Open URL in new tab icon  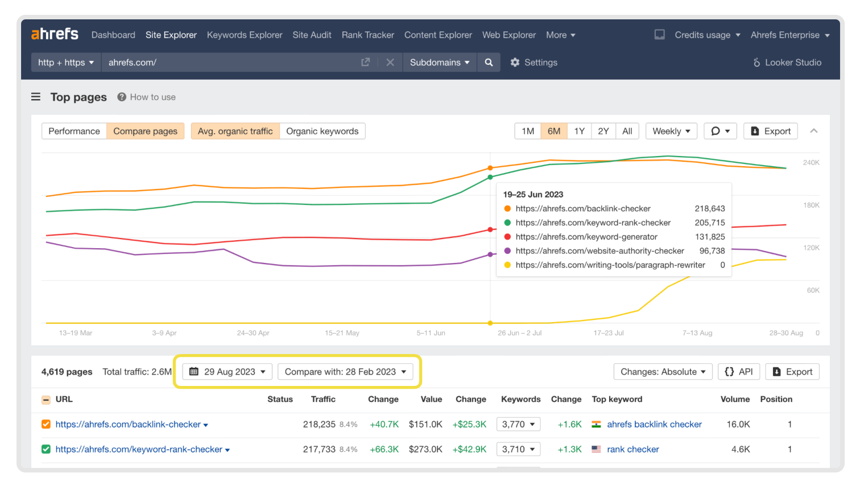(366, 62)
